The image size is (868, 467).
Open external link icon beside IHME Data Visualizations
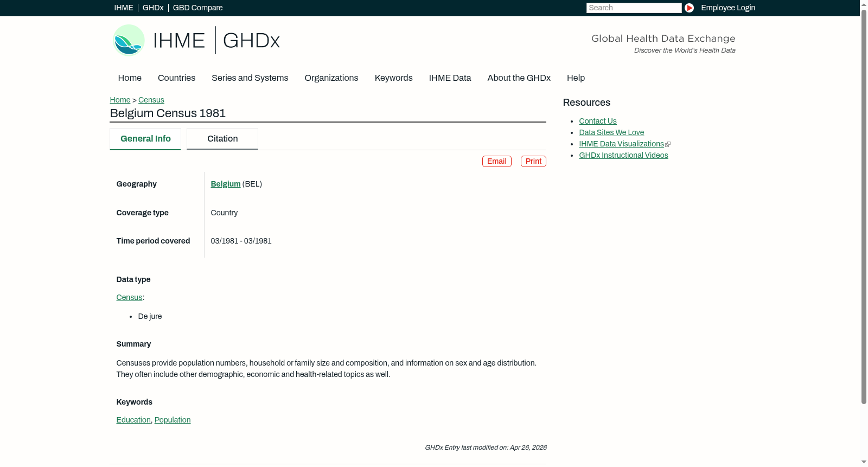click(668, 144)
